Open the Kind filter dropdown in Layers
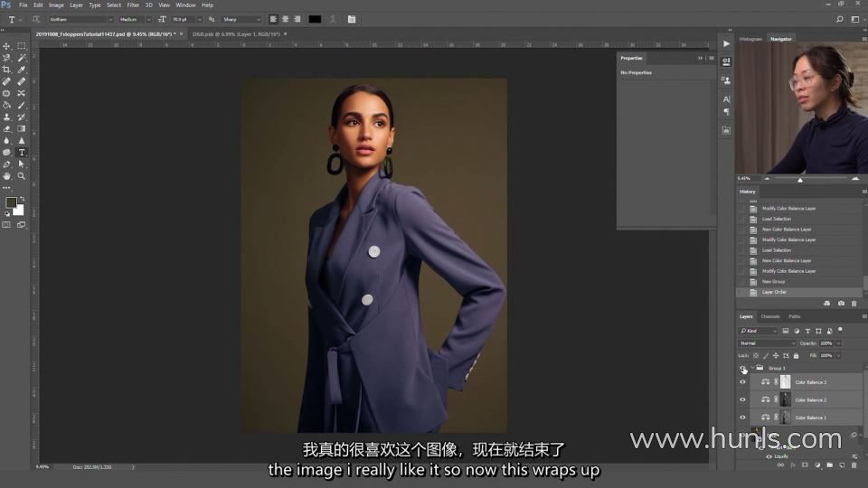The width and height of the screenshot is (868, 488). (758, 331)
